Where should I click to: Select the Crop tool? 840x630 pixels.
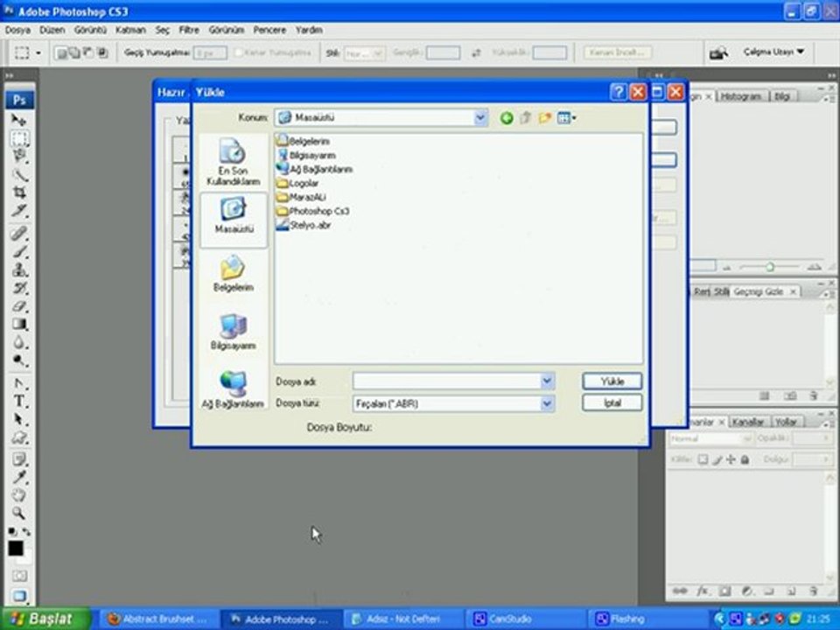[x=19, y=192]
